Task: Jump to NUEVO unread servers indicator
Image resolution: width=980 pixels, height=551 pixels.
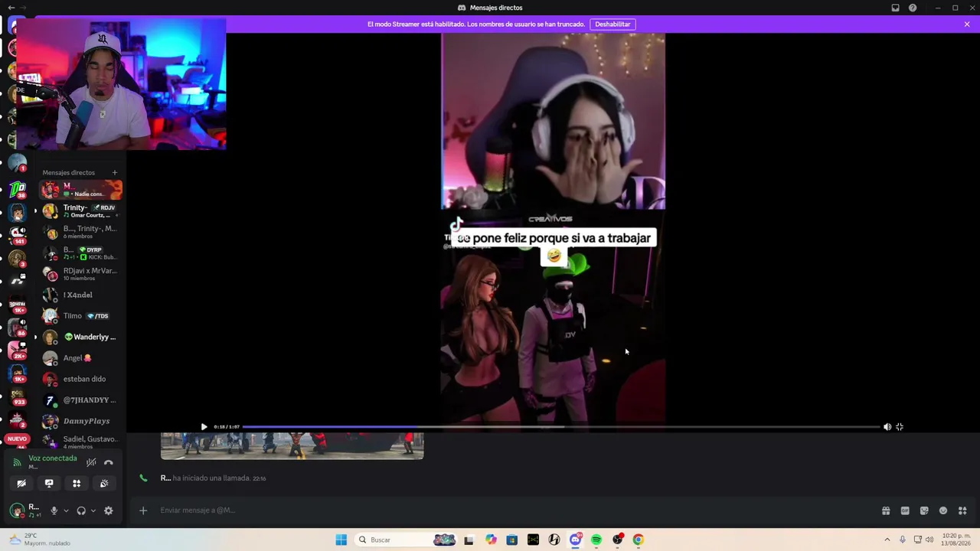Action: pyautogui.click(x=17, y=439)
